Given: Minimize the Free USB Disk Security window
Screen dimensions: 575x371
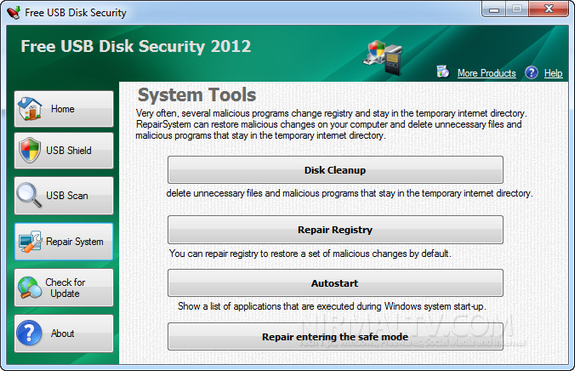Looking at the screenshot, I should [x=494, y=9].
